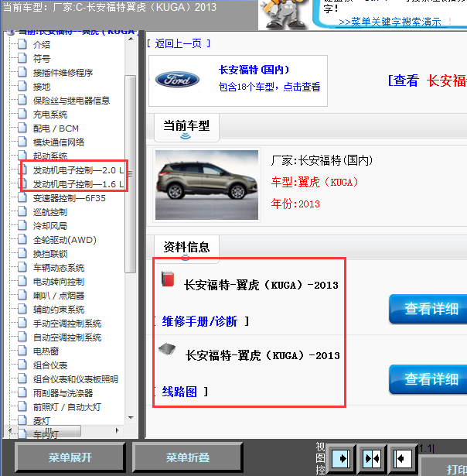Click the Ford logo

click(x=177, y=80)
